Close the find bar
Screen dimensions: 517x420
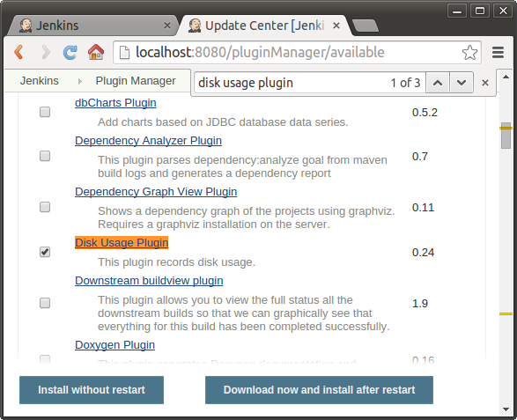tap(485, 83)
